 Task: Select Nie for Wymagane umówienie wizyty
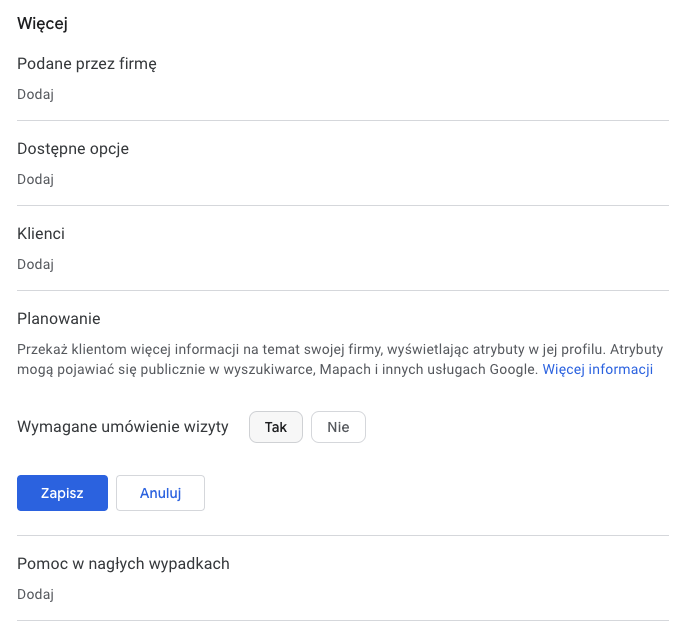tap(338, 427)
